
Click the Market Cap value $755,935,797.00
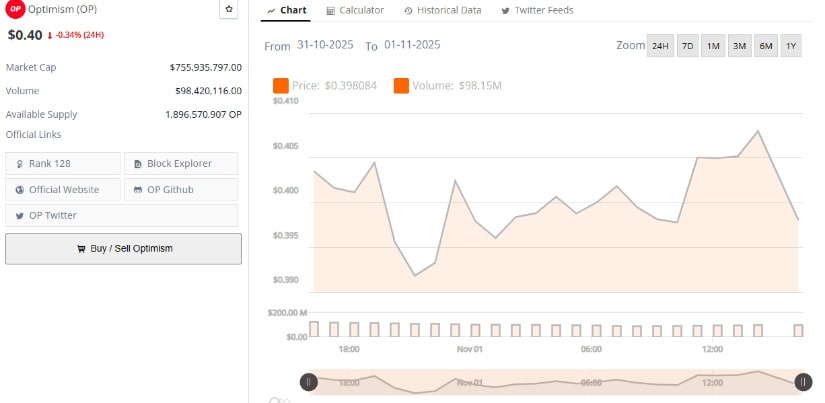click(x=206, y=67)
